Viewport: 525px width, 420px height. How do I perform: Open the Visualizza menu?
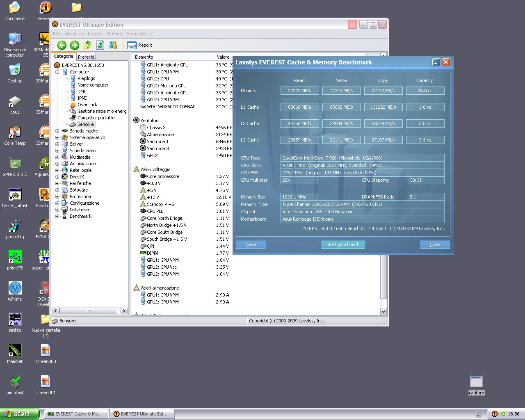click(x=73, y=34)
